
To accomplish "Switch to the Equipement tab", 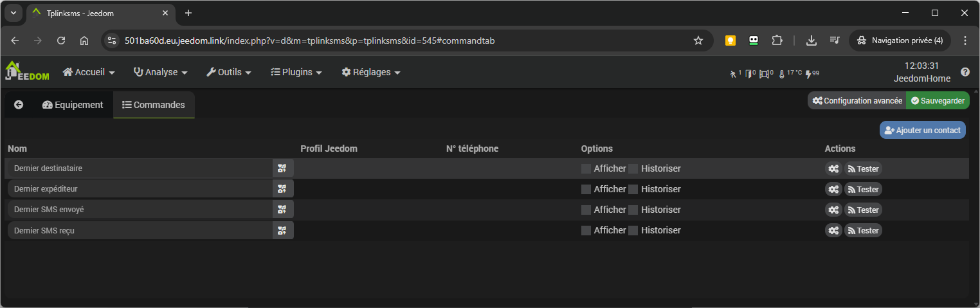I will click(73, 105).
